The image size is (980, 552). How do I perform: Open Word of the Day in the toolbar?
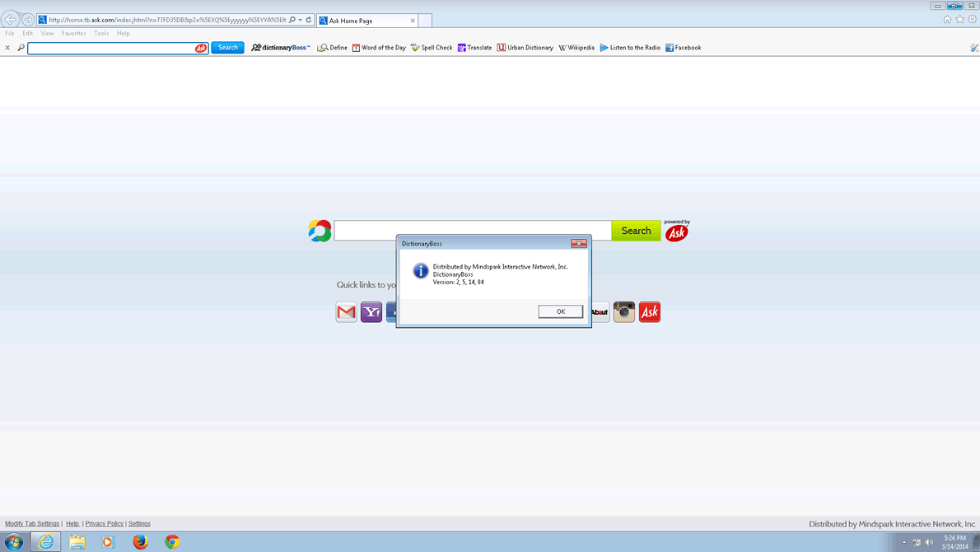(x=379, y=48)
